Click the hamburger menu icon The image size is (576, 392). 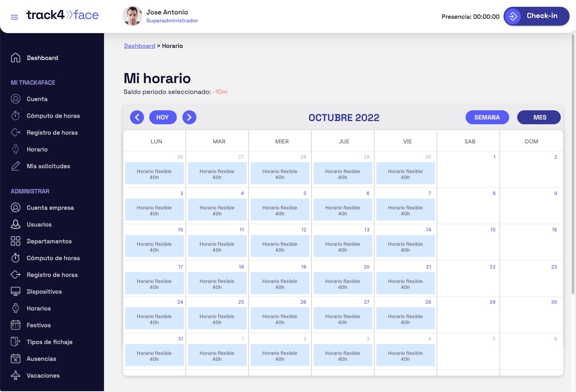[14, 17]
